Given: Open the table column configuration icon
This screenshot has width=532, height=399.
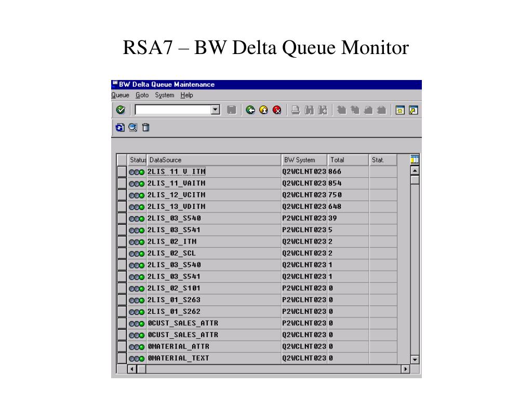Looking at the screenshot, I should pos(415,159).
